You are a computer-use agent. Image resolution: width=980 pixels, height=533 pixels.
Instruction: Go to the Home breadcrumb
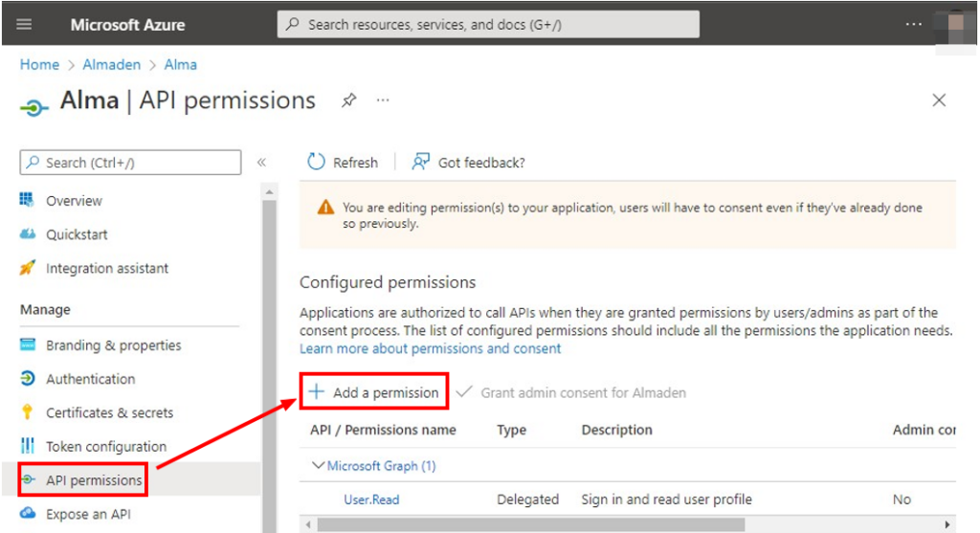[x=39, y=64]
